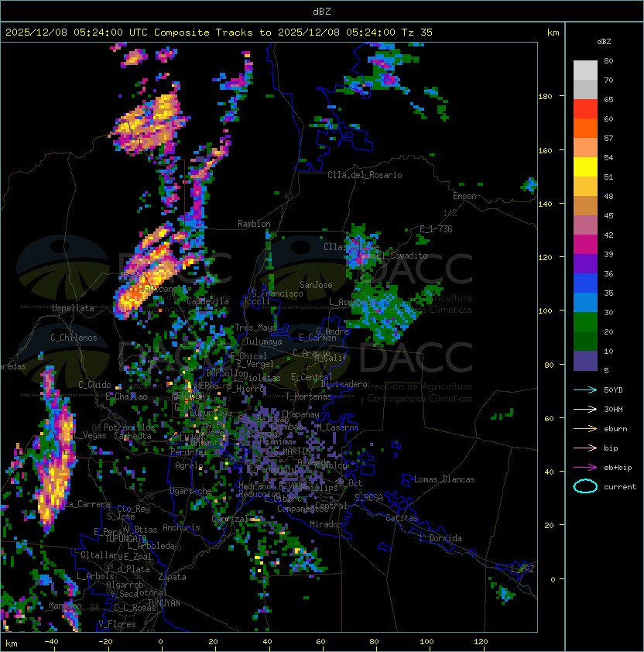Screen dimensions: 644x652
Task: Pick the light blue 35 dBZ swatch
Action: pyautogui.click(x=585, y=302)
